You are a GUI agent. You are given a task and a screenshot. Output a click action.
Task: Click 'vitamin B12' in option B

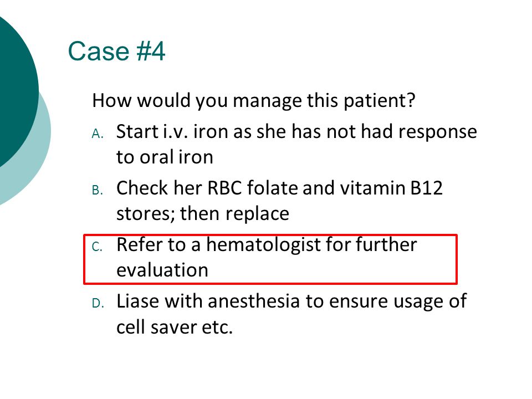click(392, 188)
